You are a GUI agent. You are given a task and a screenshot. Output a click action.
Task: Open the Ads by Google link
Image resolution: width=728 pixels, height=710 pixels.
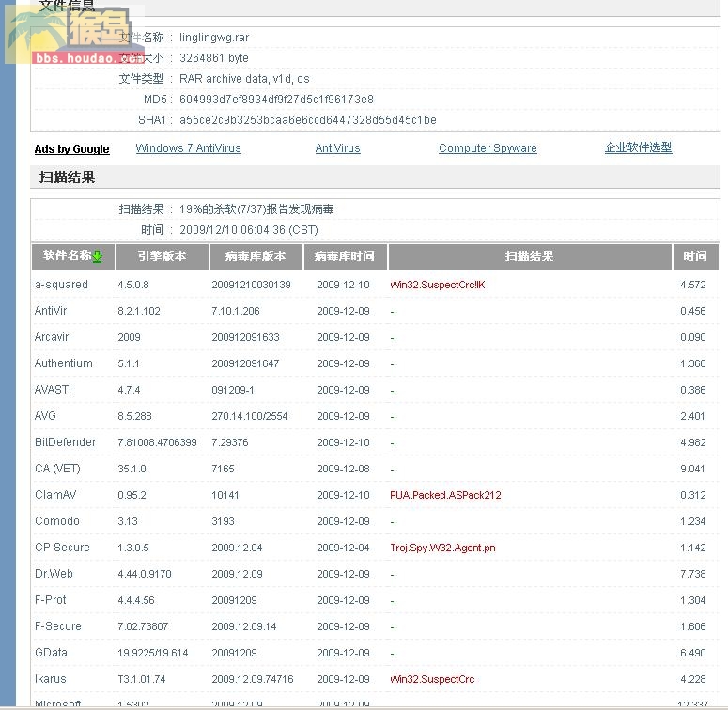[72, 149]
